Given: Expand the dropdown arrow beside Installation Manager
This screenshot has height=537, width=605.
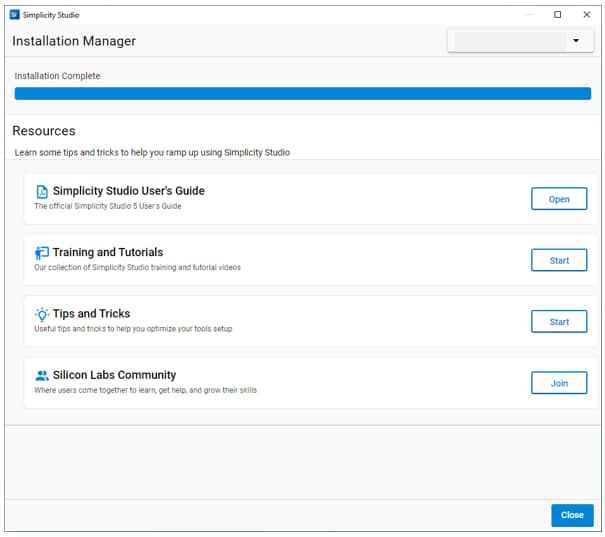Looking at the screenshot, I should coord(576,42).
